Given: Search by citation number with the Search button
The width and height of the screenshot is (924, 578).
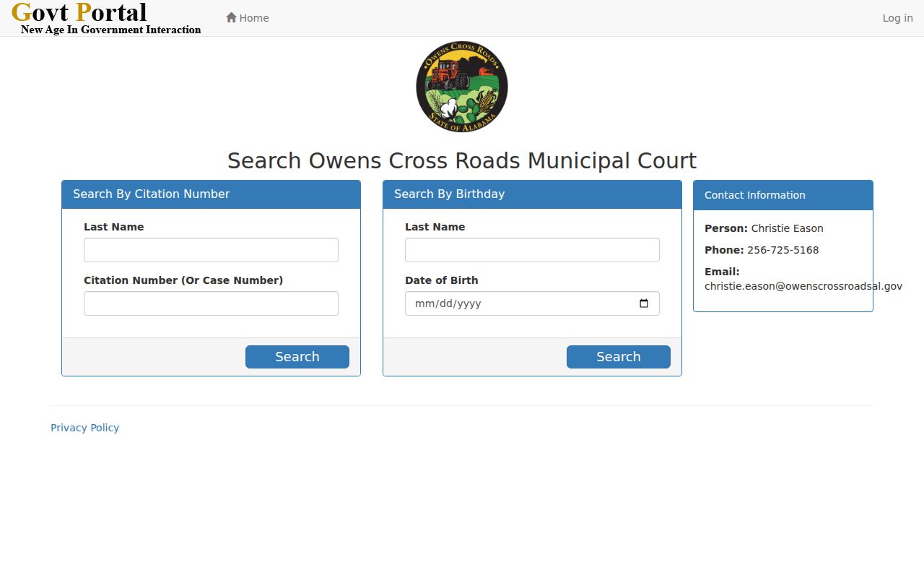Looking at the screenshot, I should click(x=297, y=357).
